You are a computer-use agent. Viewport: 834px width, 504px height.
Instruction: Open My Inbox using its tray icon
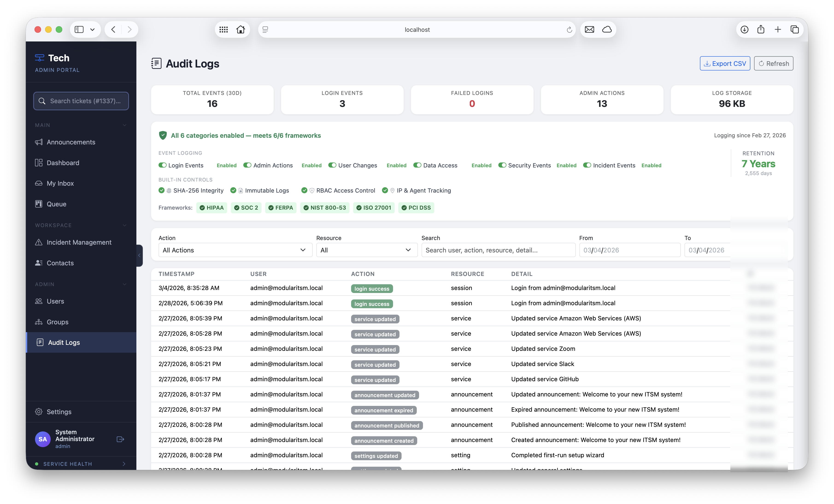39,183
